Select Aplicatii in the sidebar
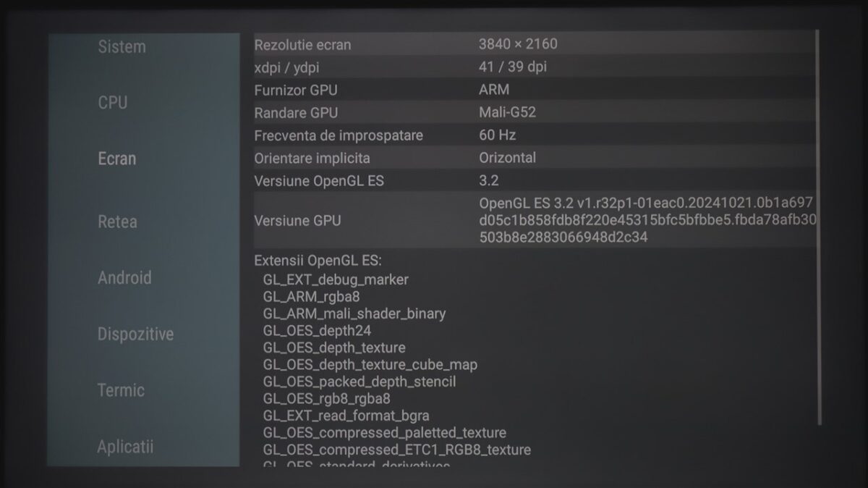This screenshot has height=488, width=868. [x=125, y=447]
